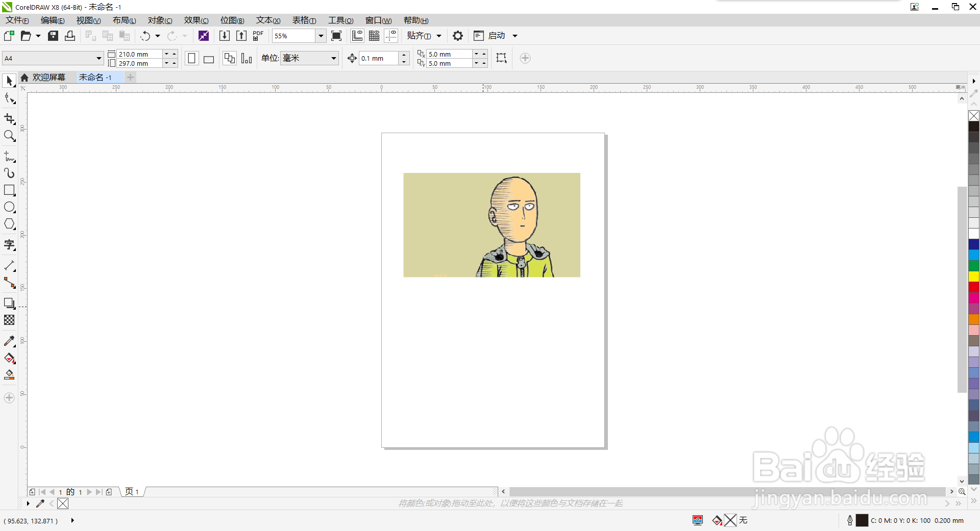Open Options via the gear icon
Viewport: 980px width, 531px height.
click(x=458, y=36)
